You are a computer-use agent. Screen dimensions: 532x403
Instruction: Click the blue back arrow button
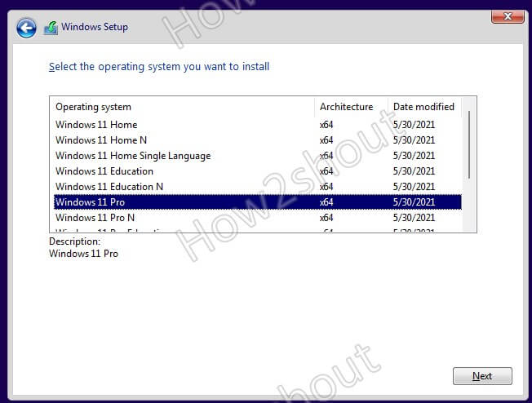[x=26, y=28]
